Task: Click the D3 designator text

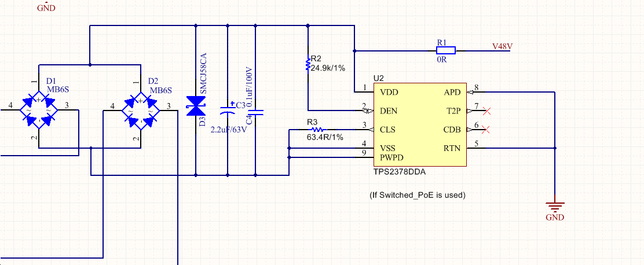Action: 202,122
